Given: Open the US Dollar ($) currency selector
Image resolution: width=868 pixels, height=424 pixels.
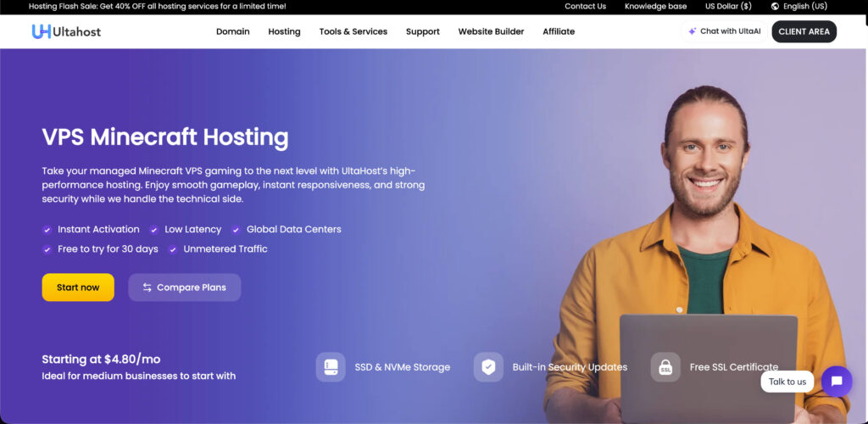Looking at the screenshot, I should tap(728, 7).
